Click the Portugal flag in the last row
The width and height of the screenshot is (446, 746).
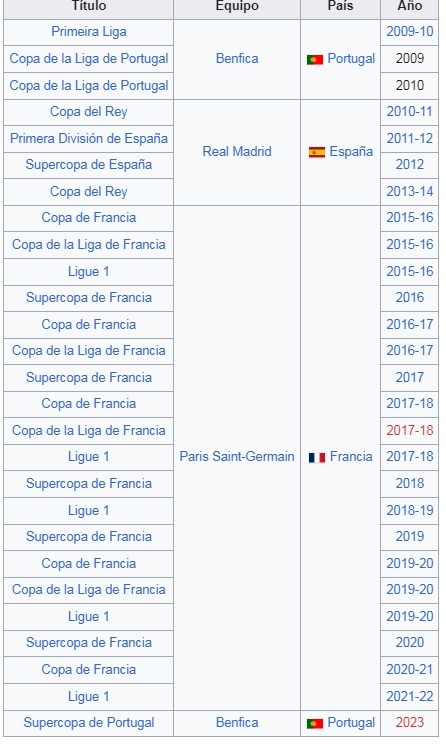pyautogui.click(x=315, y=723)
